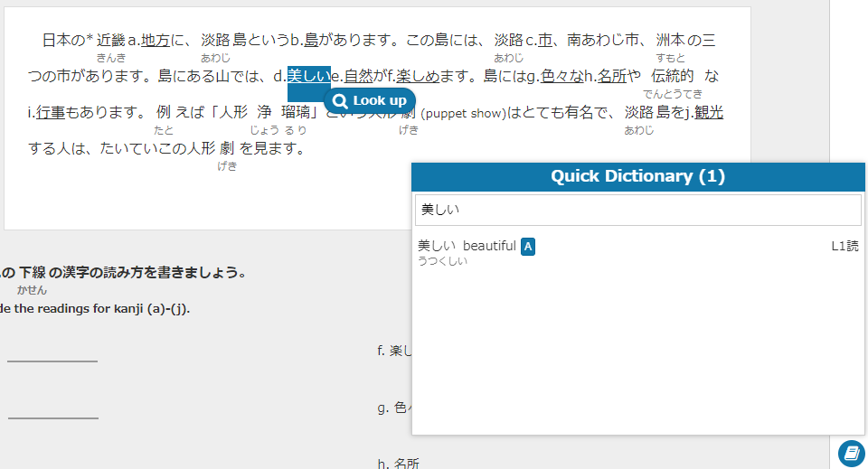Screen dimensions: 868x469
Task: Click the asterisked word 近畿 in the passage
Action: pyautogui.click(x=111, y=40)
